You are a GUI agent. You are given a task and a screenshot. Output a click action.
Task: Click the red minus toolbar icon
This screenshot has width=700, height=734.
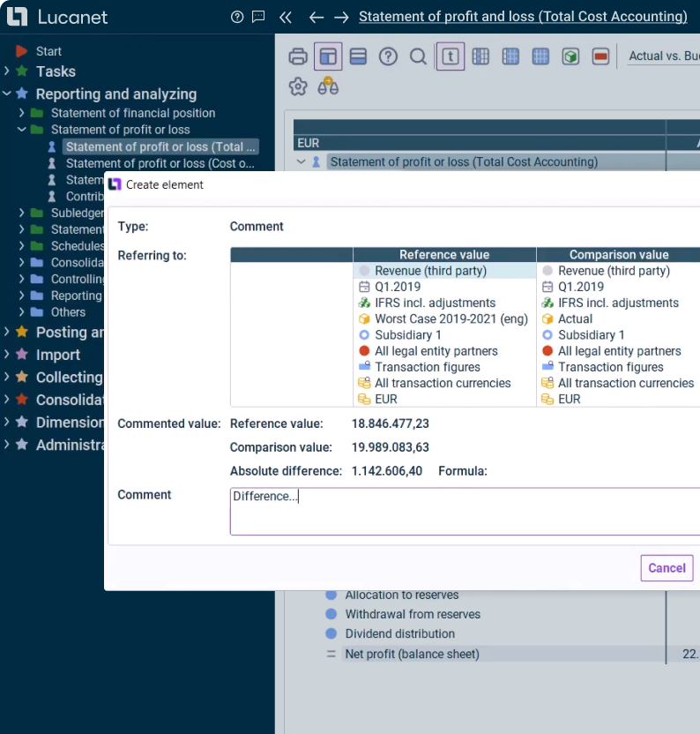pyautogui.click(x=600, y=56)
